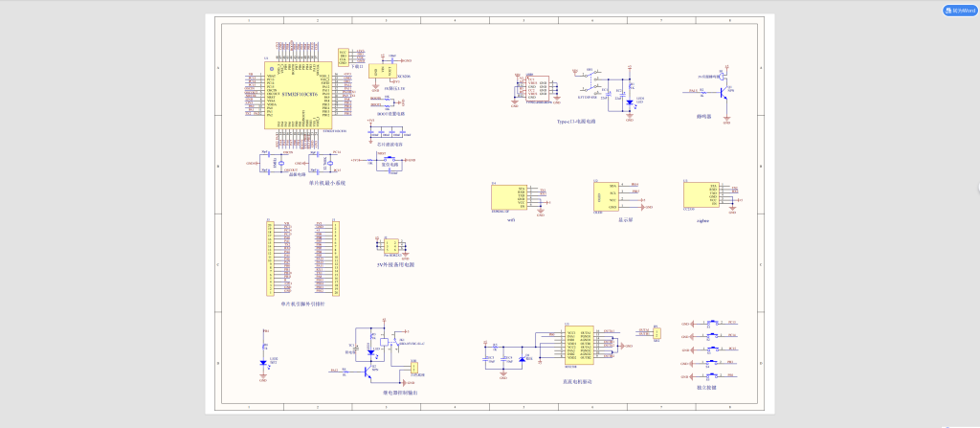The image size is (980, 428).
Task: Select the blue LED near bottom-left
Action: (263, 362)
